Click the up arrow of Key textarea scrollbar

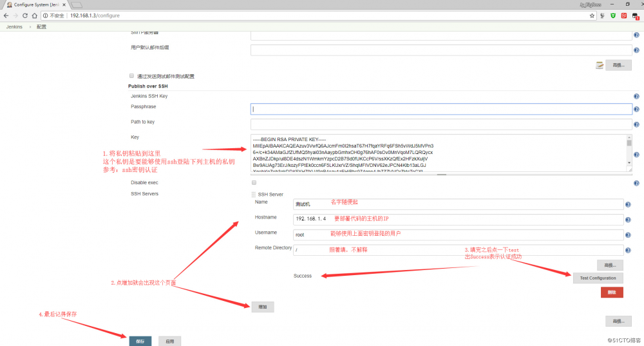point(629,137)
